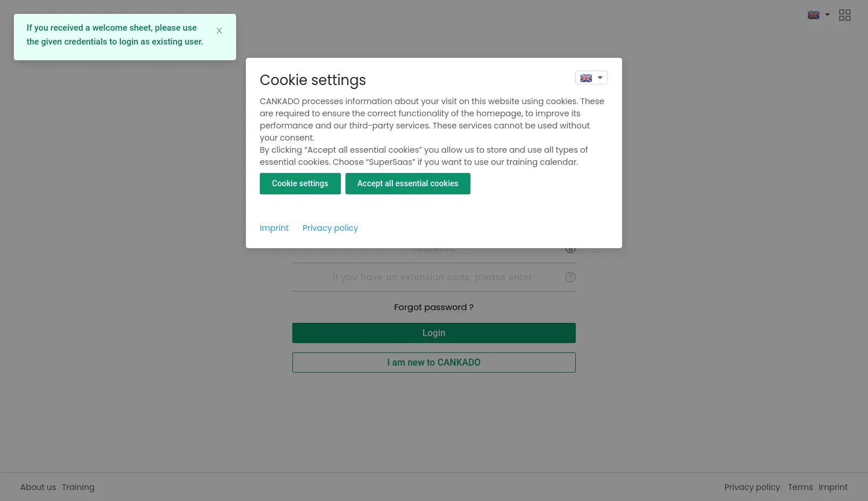Click the extension code help icon
This screenshot has height=501, width=868.
click(571, 277)
